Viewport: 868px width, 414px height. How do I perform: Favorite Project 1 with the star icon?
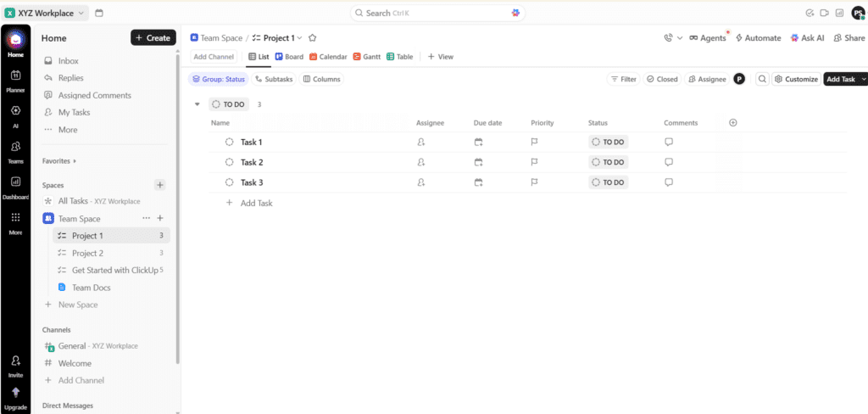coord(312,38)
